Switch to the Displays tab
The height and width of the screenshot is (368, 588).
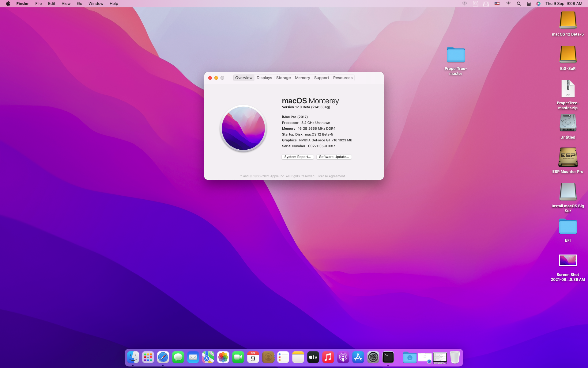click(x=264, y=78)
